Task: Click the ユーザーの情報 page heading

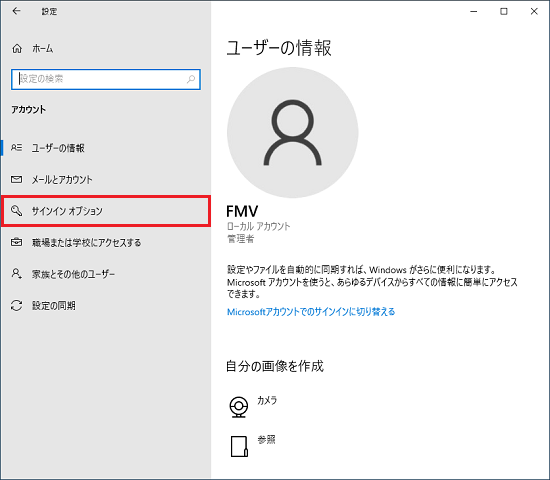Action: click(x=279, y=48)
